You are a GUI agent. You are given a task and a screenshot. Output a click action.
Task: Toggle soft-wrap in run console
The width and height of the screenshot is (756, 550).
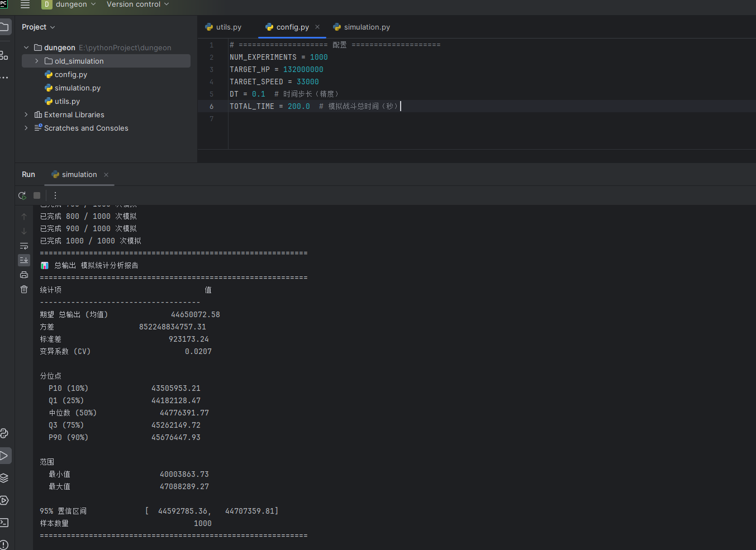point(24,246)
